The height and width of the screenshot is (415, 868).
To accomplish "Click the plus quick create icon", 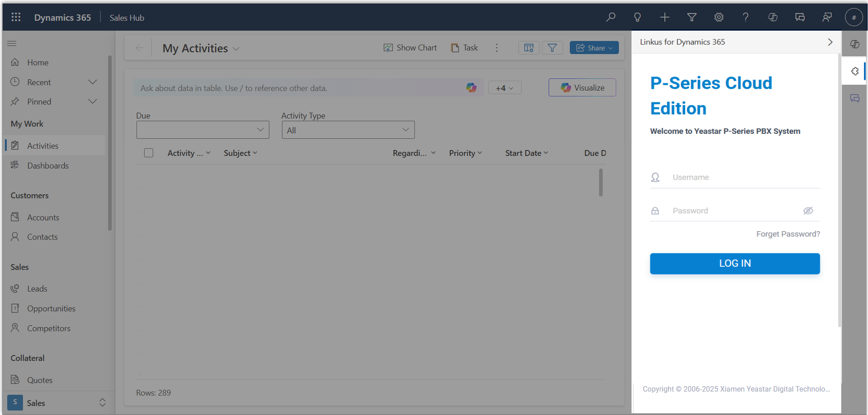I will point(665,17).
